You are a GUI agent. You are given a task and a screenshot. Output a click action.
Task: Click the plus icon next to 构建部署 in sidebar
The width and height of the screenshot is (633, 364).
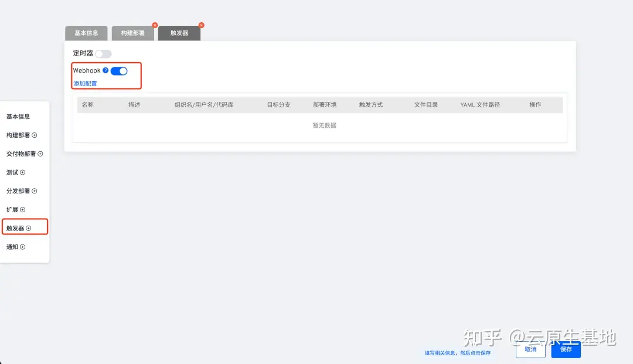[35, 135]
